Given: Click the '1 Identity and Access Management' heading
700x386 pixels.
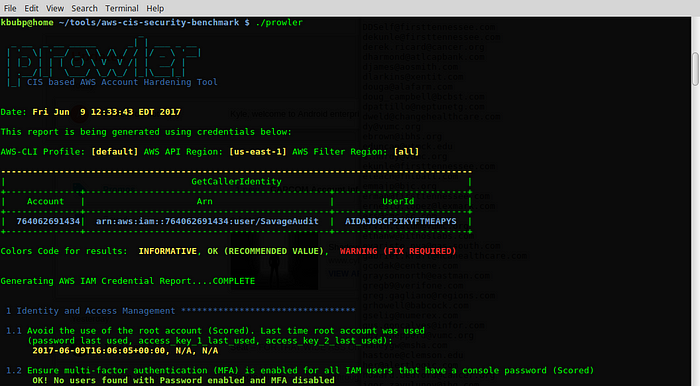Looking at the screenshot, I should click(x=90, y=311).
